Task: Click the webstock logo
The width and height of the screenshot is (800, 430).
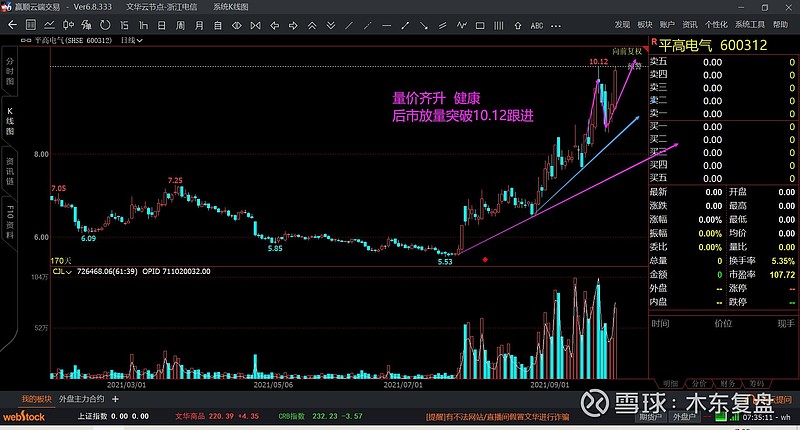Action: point(23,416)
